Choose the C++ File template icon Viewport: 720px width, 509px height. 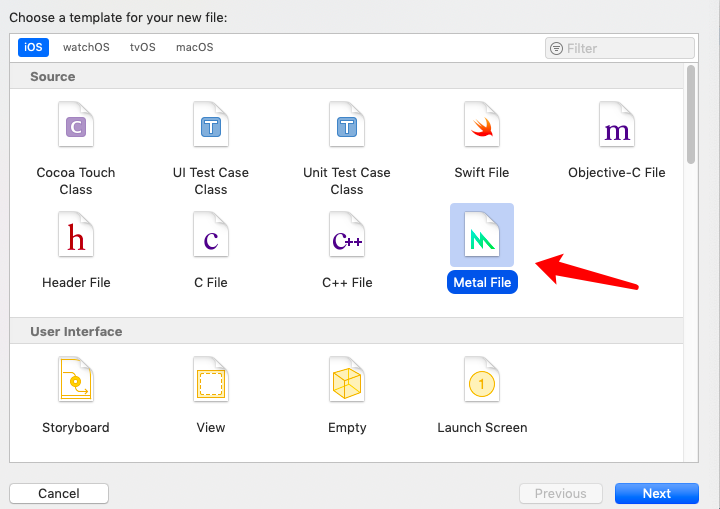pos(347,238)
